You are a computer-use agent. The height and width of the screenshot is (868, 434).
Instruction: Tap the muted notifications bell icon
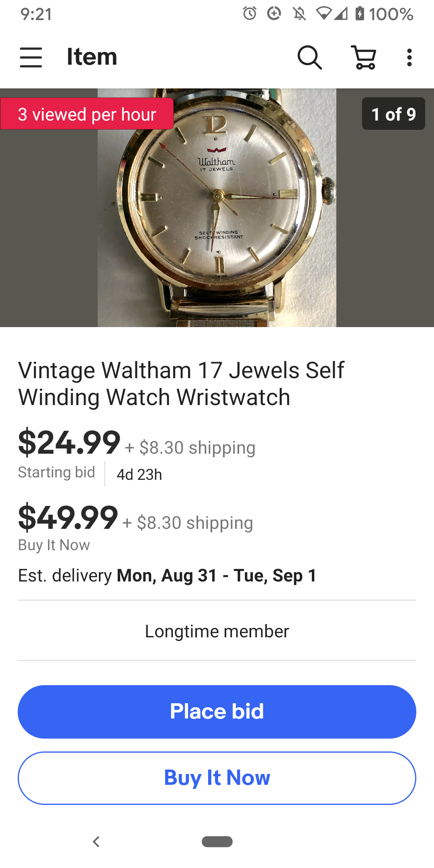pyautogui.click(x=299, y=14)
